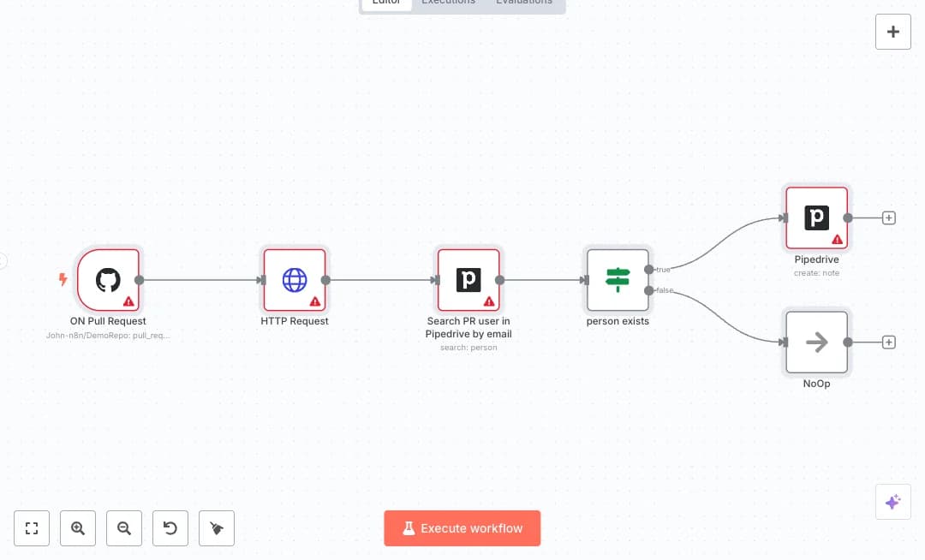Viewport: 925px width, 560px height.
Task: Click the error warning triangle on HTTP Request
Action: [x=314, y=301]
